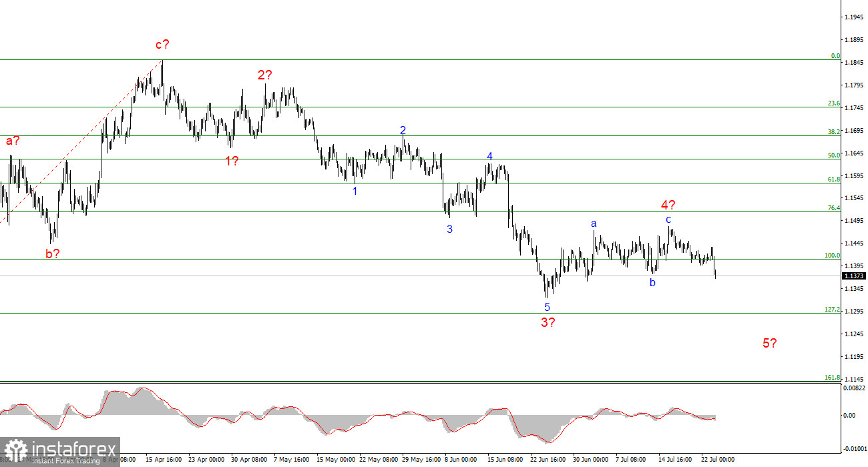The width and height of the screenshot is (868, 467).
Task: Click the red 'a?' wave label
Action: pyautogui.click(x=13, y=141)
